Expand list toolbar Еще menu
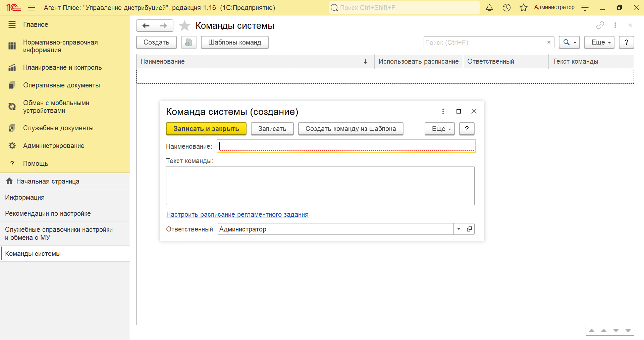 (599, 42)
